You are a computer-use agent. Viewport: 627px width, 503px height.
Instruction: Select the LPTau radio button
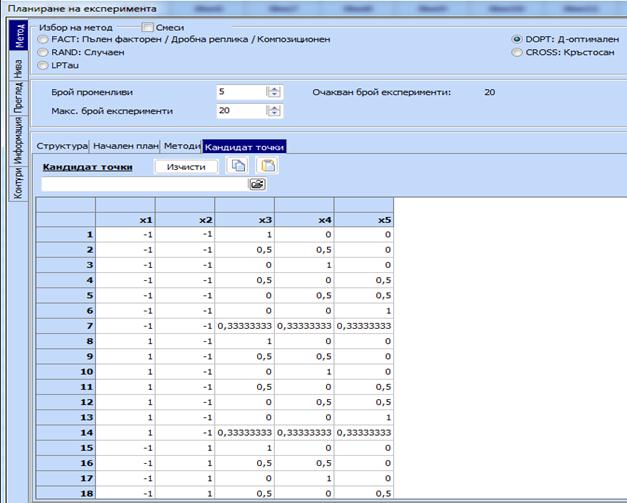point(42,65)
